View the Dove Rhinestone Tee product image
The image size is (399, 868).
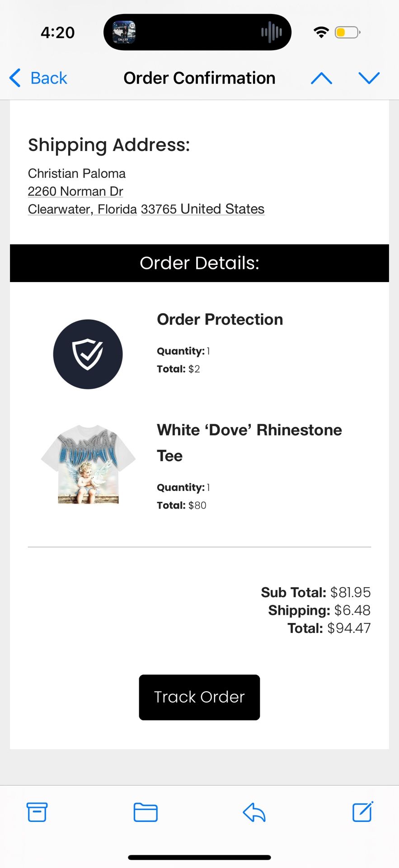point(88,464)
